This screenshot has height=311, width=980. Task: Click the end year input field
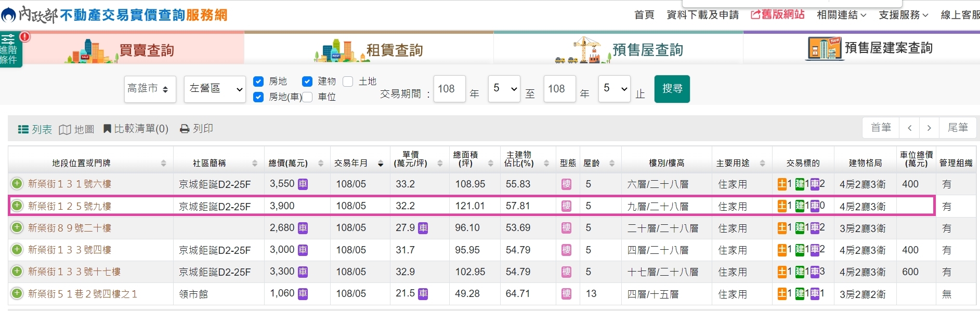pos(559,89)
